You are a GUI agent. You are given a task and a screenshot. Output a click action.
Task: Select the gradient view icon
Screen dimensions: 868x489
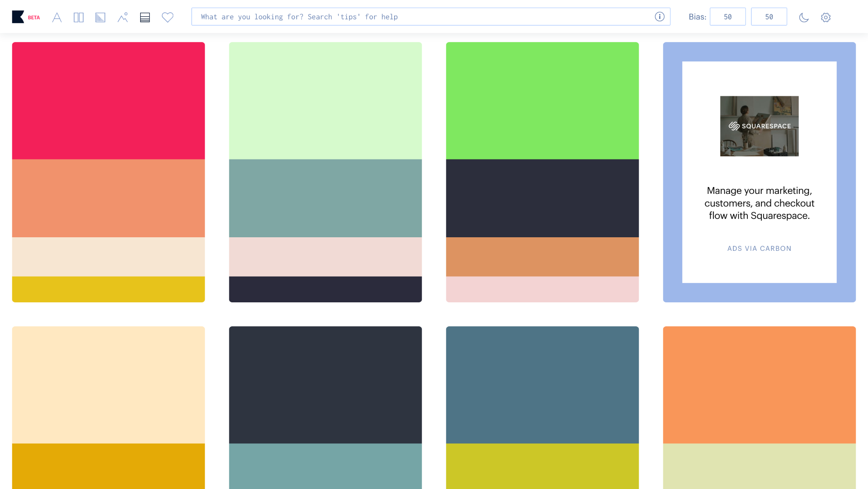point(100,18)
